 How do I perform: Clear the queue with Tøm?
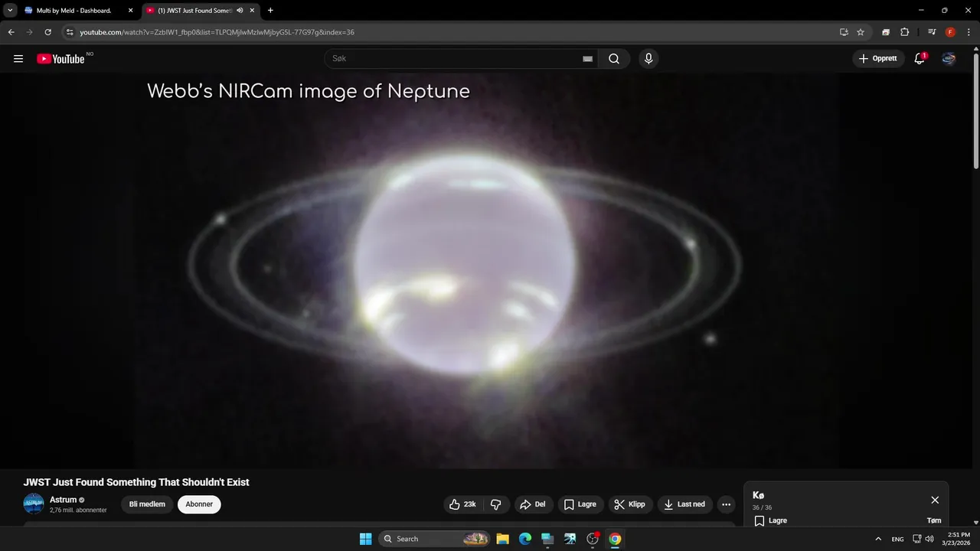pos(934,520)
